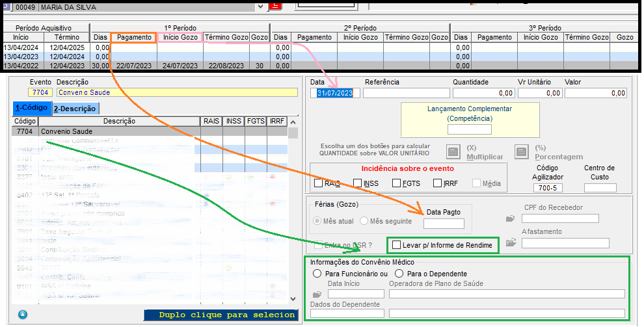
Task: Focus the Quantidade input field
Action: [x=484, y=93]
